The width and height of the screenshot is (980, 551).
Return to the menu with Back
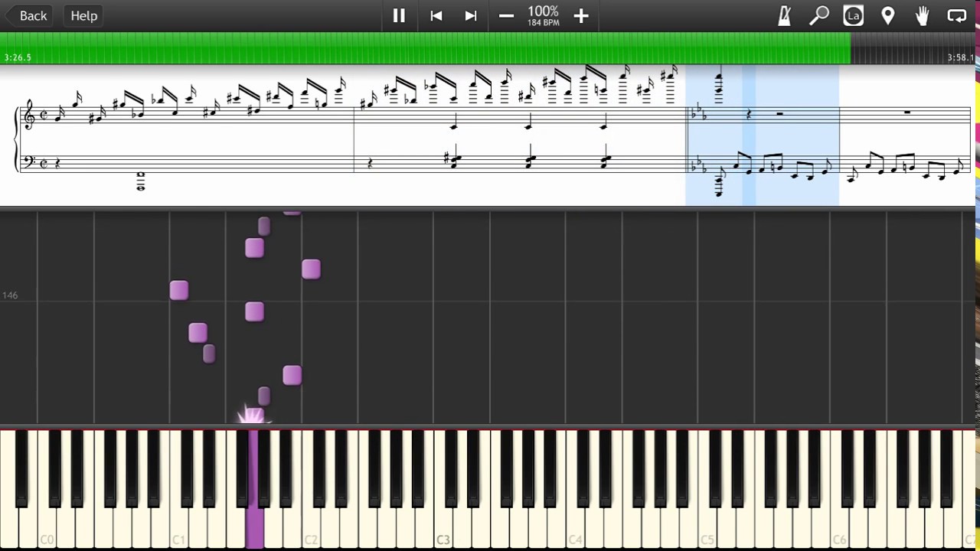click(32, 15)
